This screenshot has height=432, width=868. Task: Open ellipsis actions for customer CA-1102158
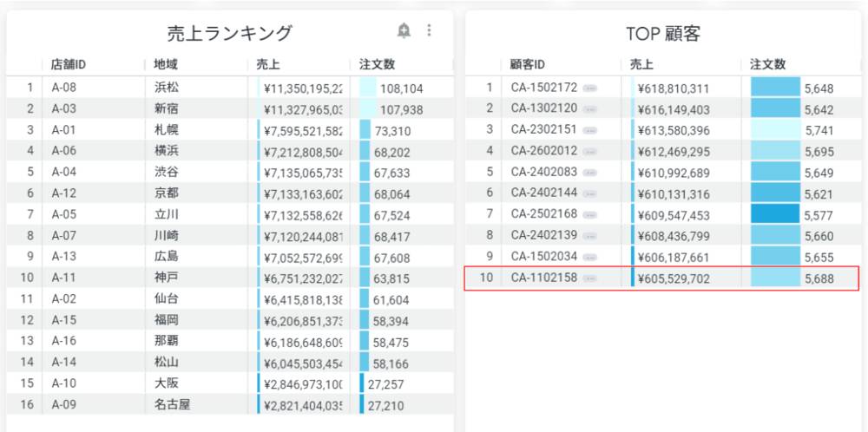click(x=590, y=278)
